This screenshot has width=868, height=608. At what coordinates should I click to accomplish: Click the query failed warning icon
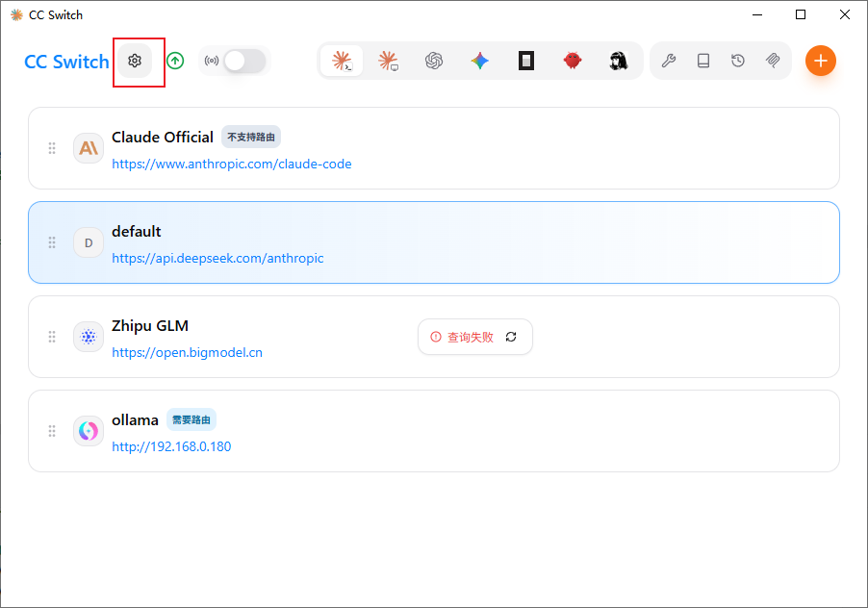click(x=436, y=337)
